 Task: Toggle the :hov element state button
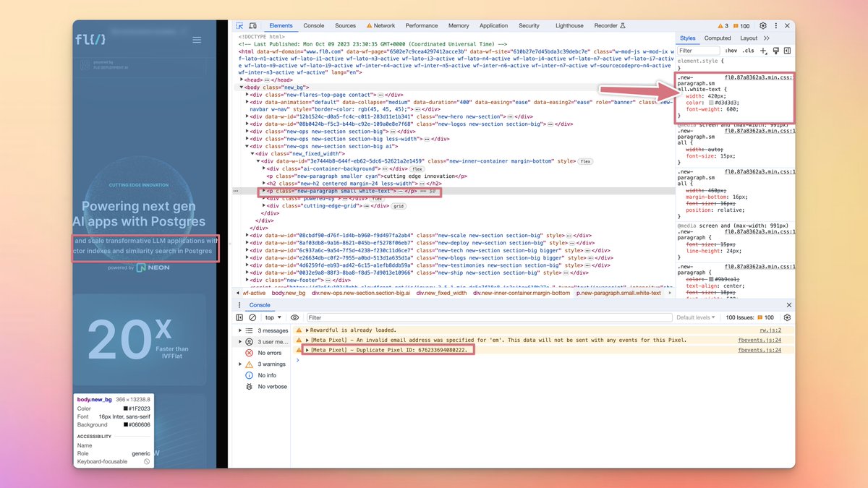coord(731,51)
